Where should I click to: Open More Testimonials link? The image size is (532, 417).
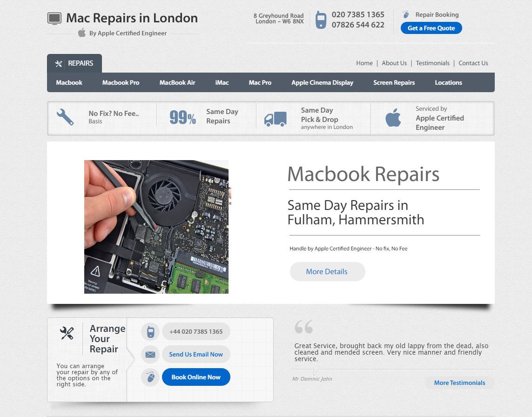460,383
